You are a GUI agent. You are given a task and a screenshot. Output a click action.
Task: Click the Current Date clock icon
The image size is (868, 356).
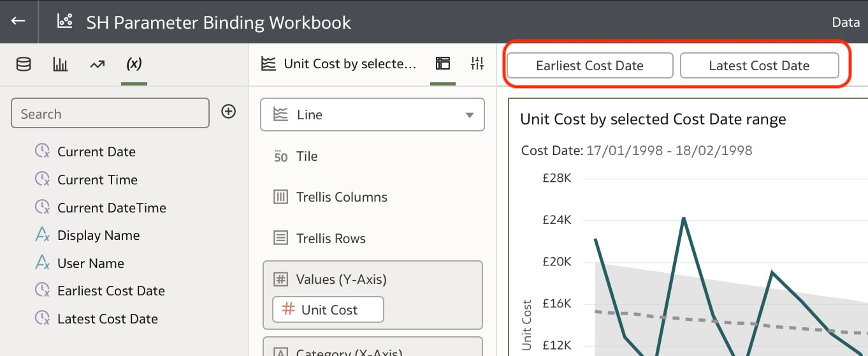coord(42,151)
